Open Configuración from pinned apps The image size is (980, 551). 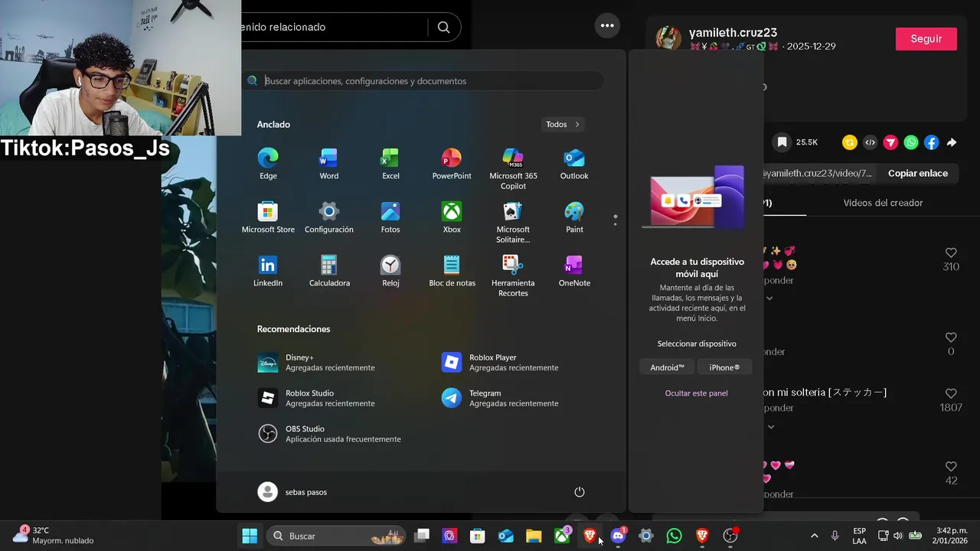click(x=329, y=218)
